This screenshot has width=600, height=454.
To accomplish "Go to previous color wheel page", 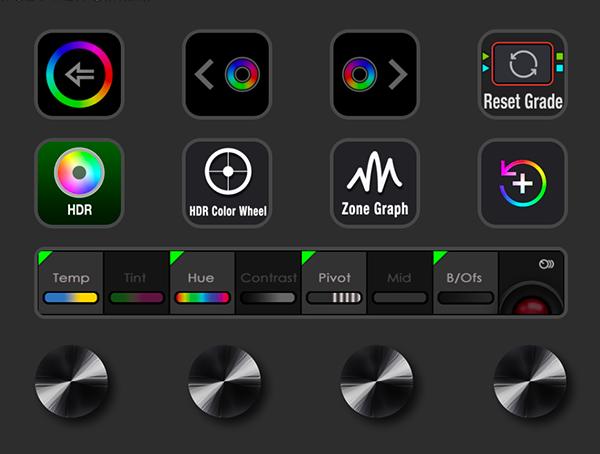I will pos(227,74).
